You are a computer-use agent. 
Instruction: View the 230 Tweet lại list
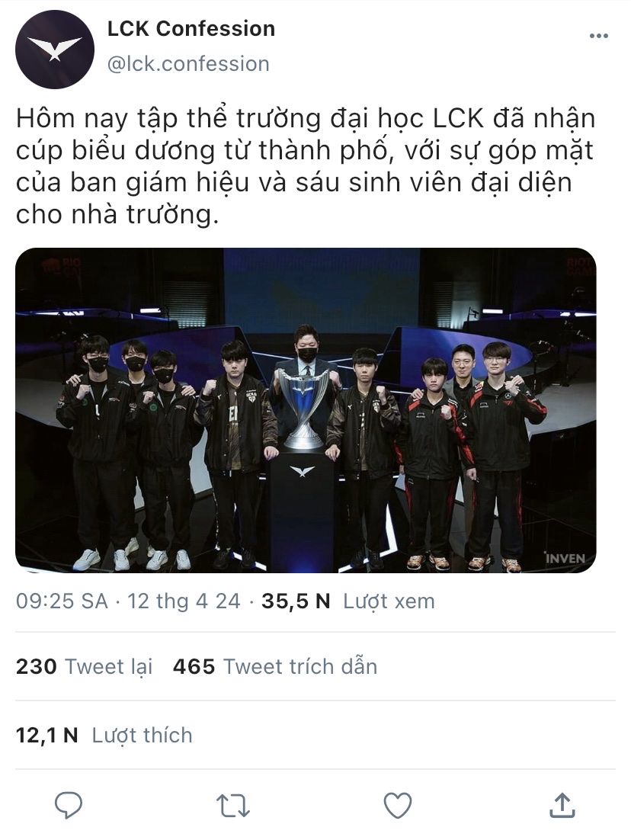pyautogui.click(x=84, y=666)
